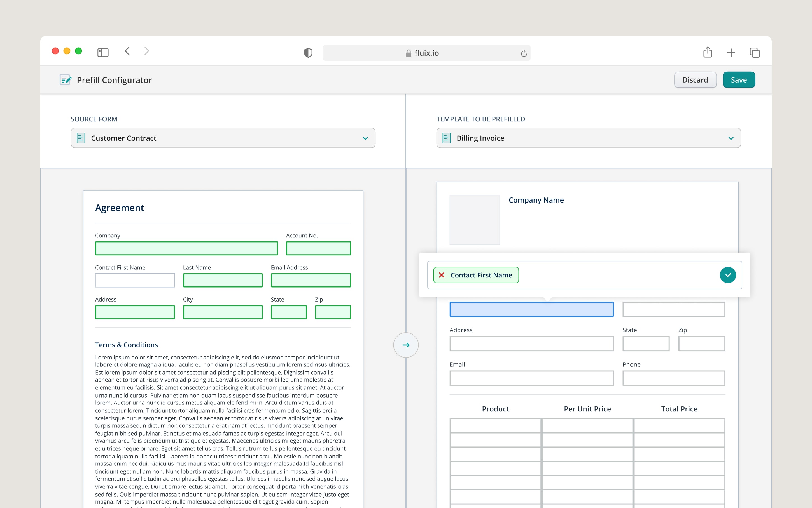Select the Zip field in Agreement
This screenshot has width=812, height=508.
(x=333, y=312)
